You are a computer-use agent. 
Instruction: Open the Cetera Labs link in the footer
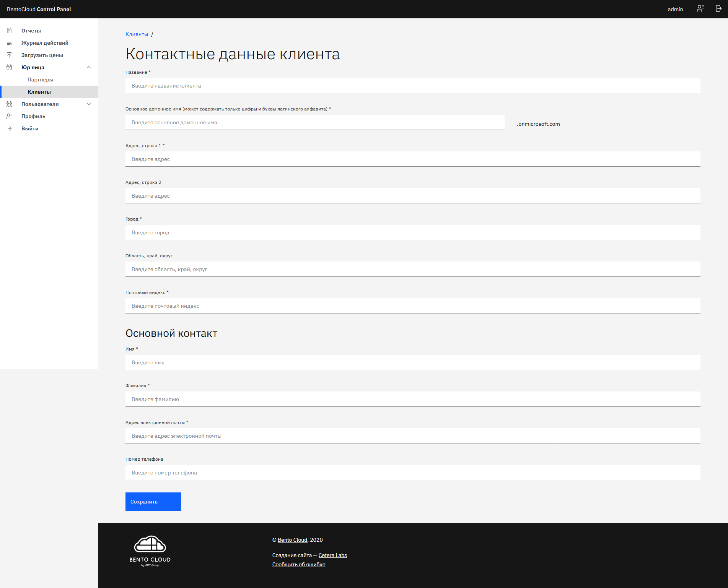[x=332, y=555]
